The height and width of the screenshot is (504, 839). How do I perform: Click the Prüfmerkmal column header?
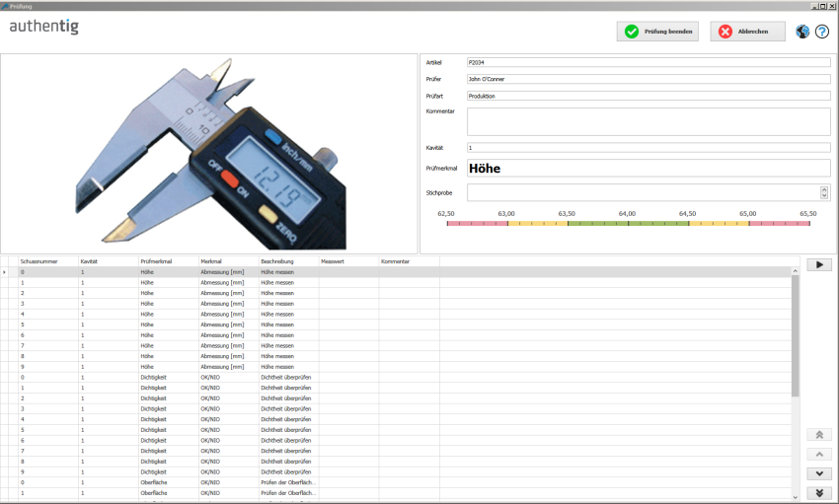pyautogui.click(x=169, y=261)
